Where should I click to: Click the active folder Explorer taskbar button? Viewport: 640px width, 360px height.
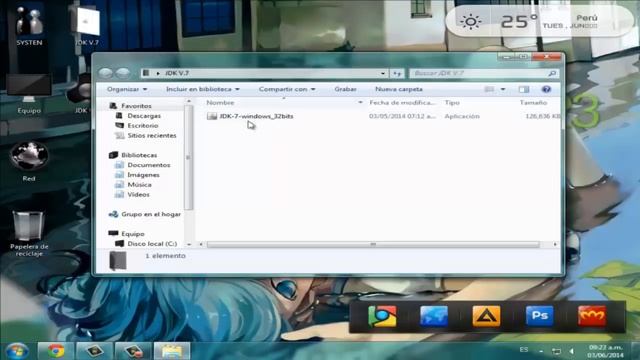point(172,351)
